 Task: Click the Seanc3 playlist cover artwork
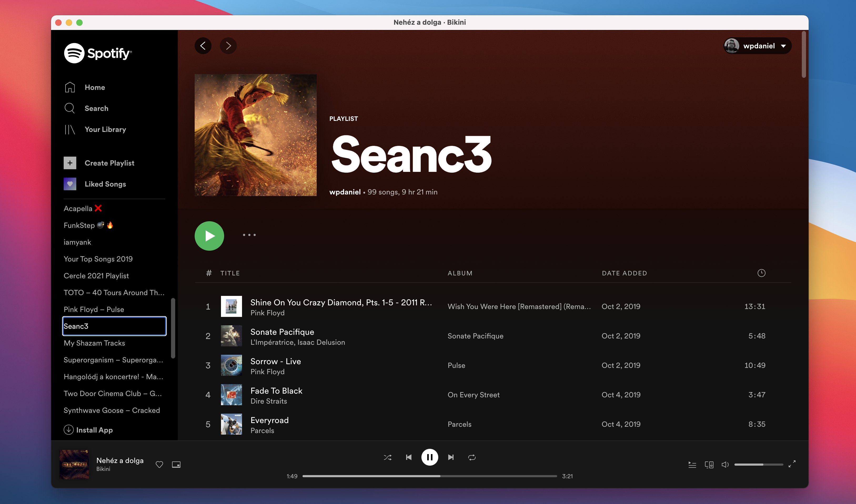[x=256, y=135]
